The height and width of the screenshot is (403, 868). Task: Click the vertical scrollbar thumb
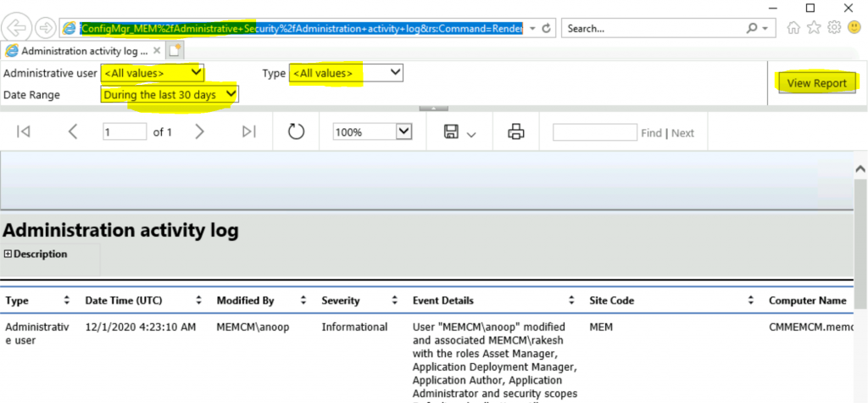[861, 243]
